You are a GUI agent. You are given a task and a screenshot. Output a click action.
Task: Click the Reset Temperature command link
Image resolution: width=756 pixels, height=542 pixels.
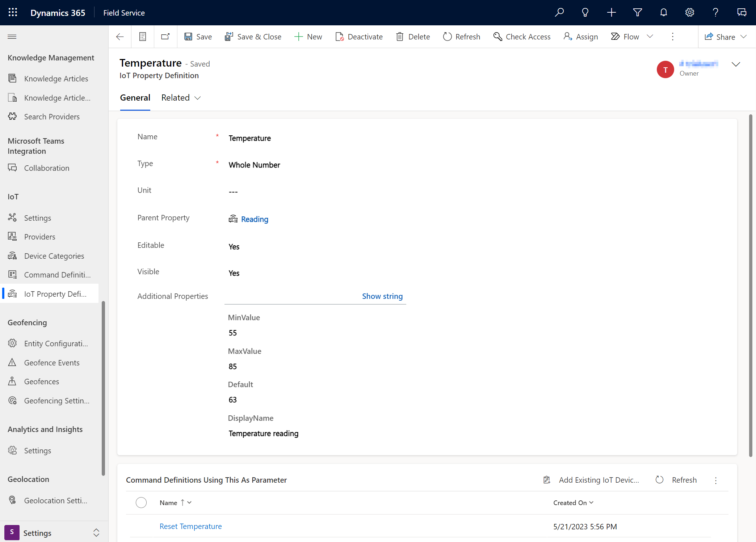pyautogui.click(x=191, y=526)
